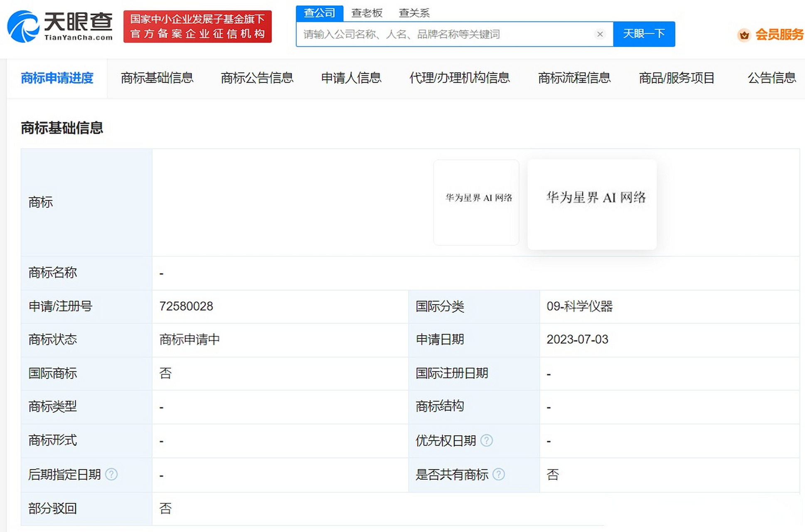
Task: Click the 商标状态 label cell
Action: (x=86, y=340)
